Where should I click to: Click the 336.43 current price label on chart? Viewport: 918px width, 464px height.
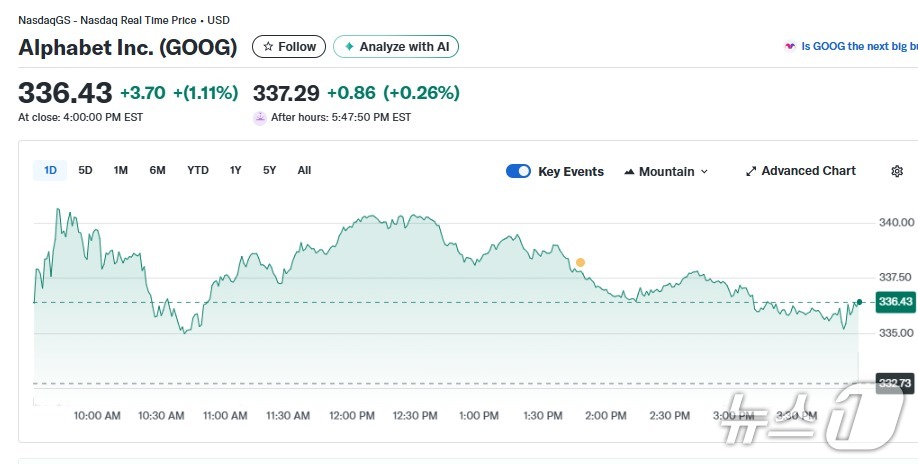pos(894,302)
